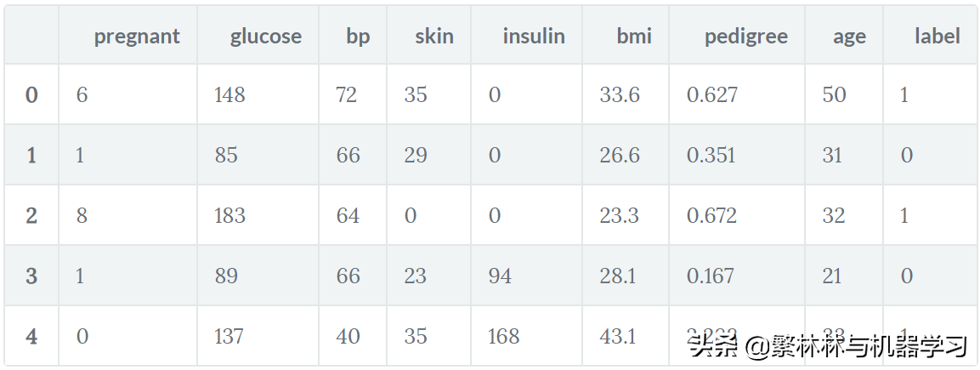This screenshot has height=370, width=980.
Task: Click bmi value 26.6
Action: [620, 155]
